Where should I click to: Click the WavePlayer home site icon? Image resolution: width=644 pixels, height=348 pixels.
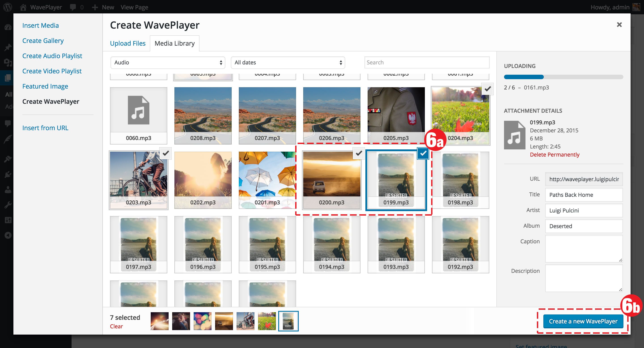pos(23,7)
